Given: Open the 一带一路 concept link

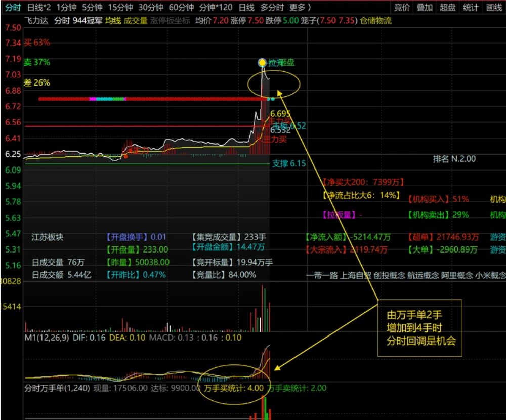Looking at the screenshot, I should click(322, 275).
